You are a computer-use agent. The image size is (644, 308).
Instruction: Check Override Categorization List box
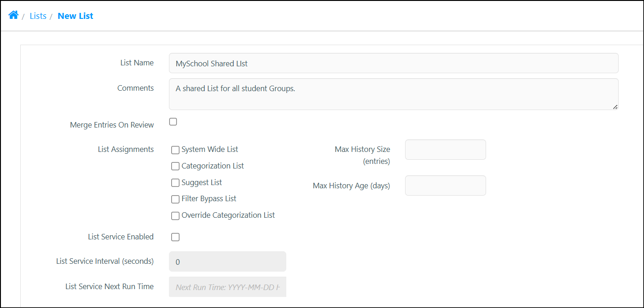click(175, 215)
